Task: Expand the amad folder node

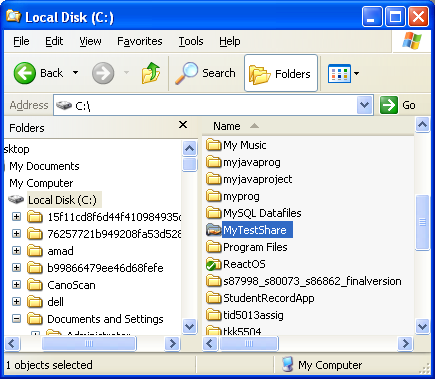Action: (16, 251)
